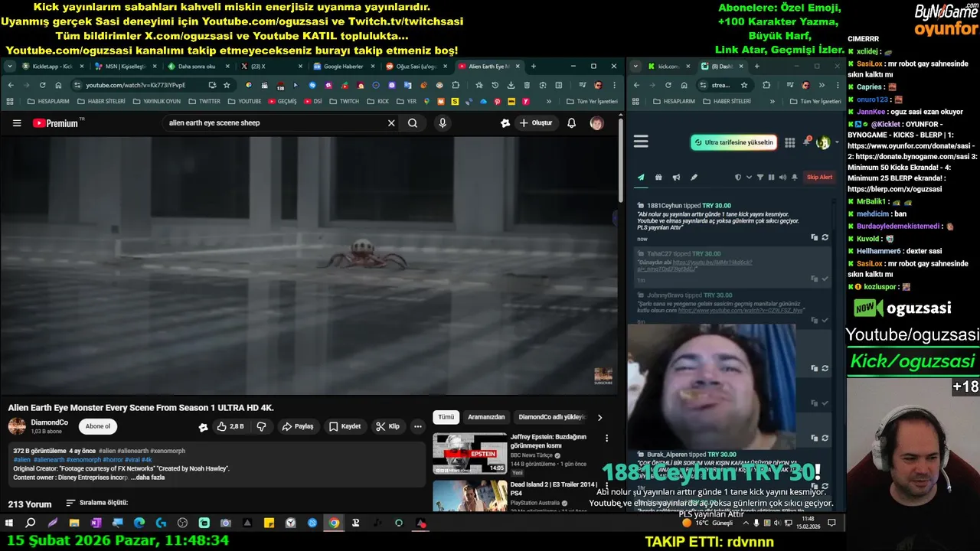The height and width of the screenshot is (551, 980).
Task: Click Paylaş to share the video
Action: [298, 426]
